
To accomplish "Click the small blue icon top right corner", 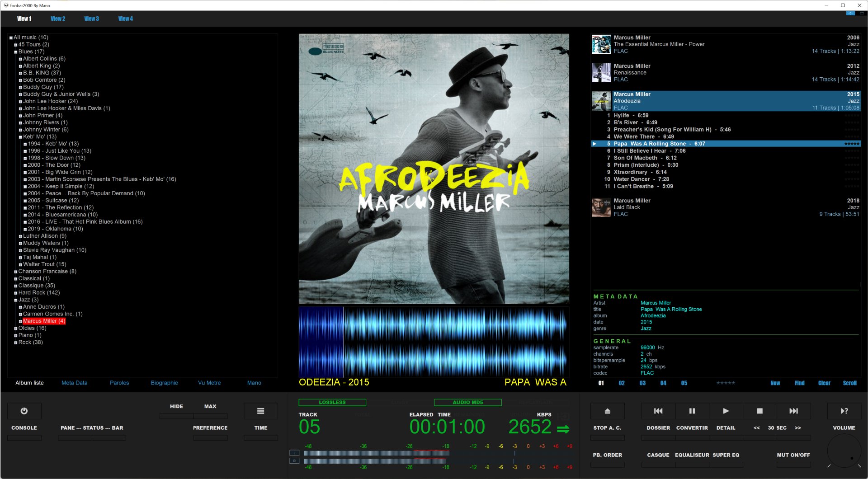I will pos(850,14).
